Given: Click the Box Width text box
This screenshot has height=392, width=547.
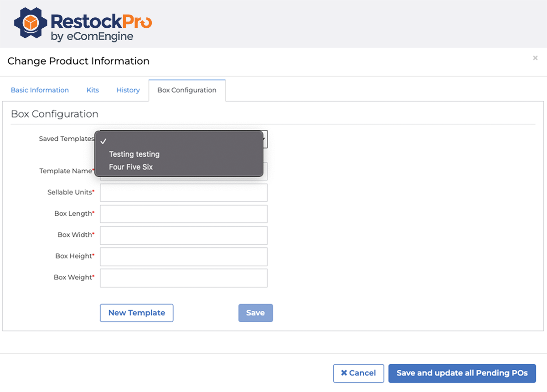Looking at the screenshot, I should (x=184, y=235).
